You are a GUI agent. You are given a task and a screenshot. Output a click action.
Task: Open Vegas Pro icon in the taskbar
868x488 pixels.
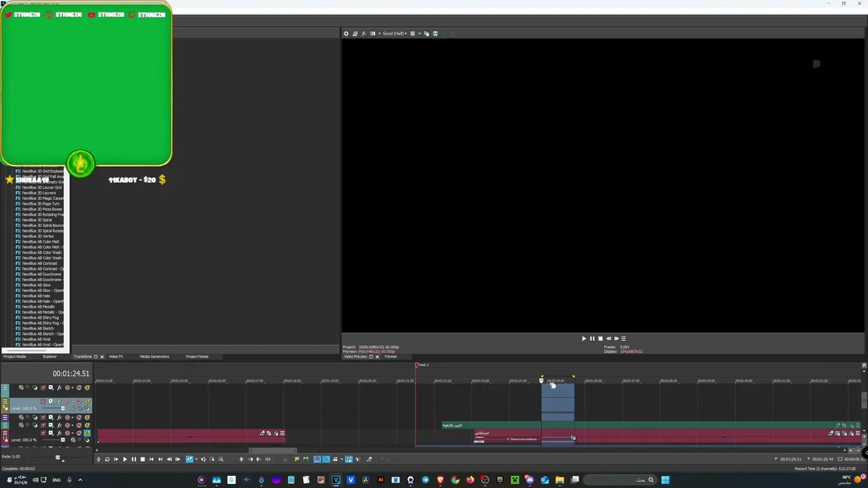336,480
